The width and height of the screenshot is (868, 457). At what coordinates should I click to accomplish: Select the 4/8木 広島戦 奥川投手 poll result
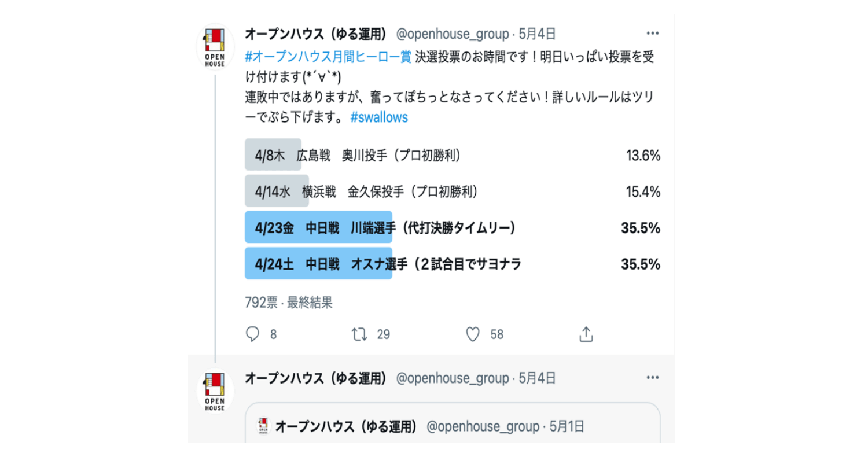coord(453,155)
